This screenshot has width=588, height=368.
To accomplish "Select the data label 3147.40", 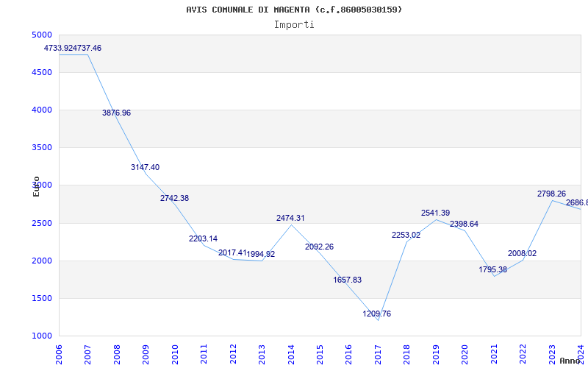I will pos(145,167).
